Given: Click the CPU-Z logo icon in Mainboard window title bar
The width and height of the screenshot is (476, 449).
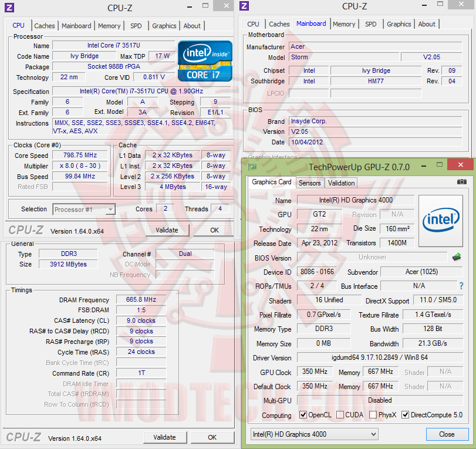Looking at the screenshot, I should coord(244,6).
